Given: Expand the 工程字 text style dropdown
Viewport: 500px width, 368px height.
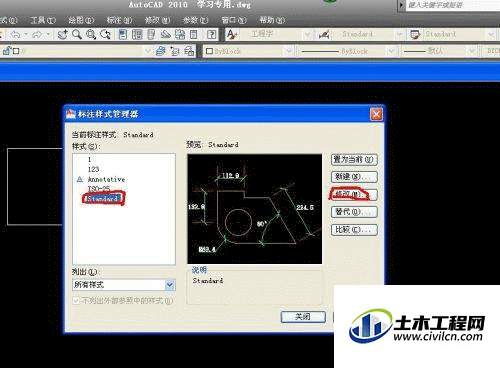Looking at the screenshot, I should (x=308, y=34).
